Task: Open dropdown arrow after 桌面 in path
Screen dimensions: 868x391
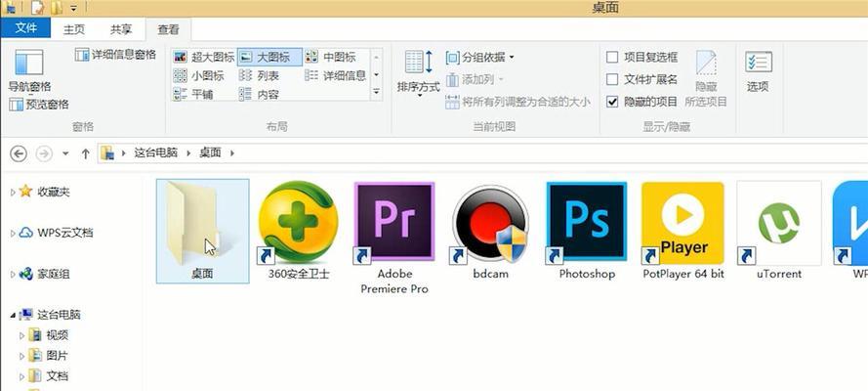Action: 231,153
